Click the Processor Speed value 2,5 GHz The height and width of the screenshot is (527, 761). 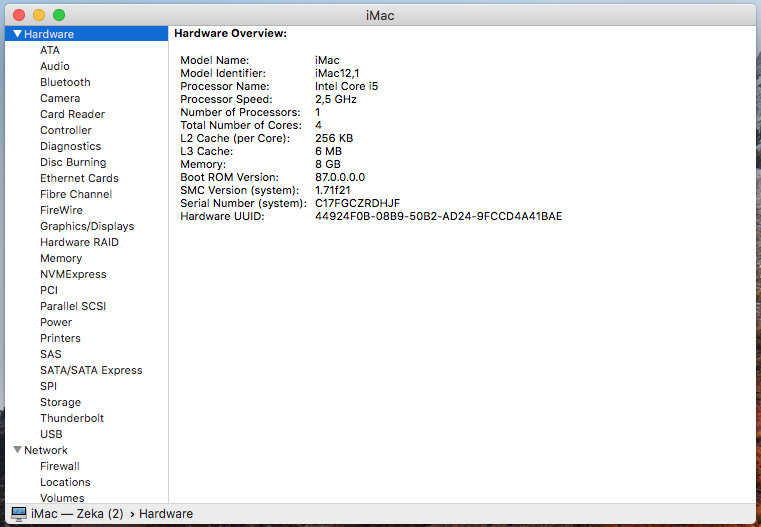pyautogui.click(x=335, y=99)
